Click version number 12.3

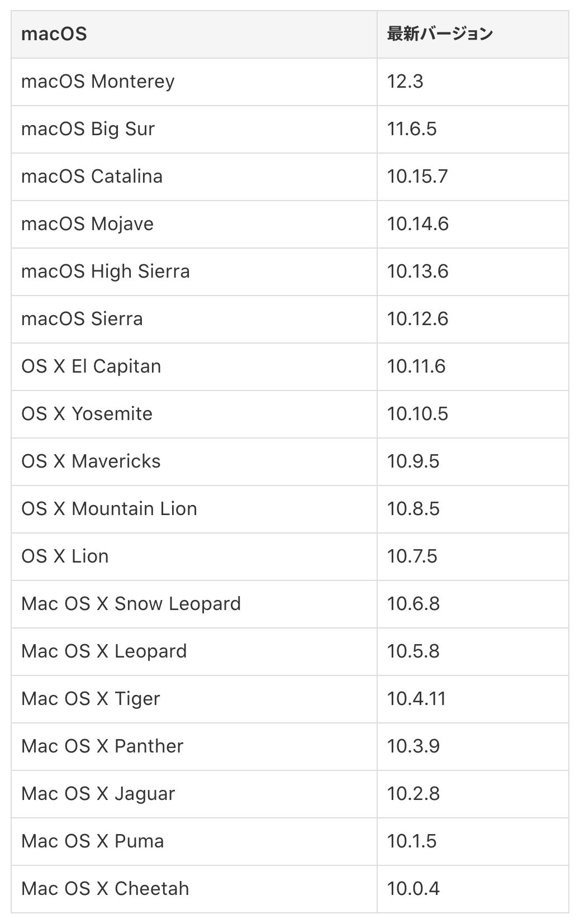[x=405, y=82]
